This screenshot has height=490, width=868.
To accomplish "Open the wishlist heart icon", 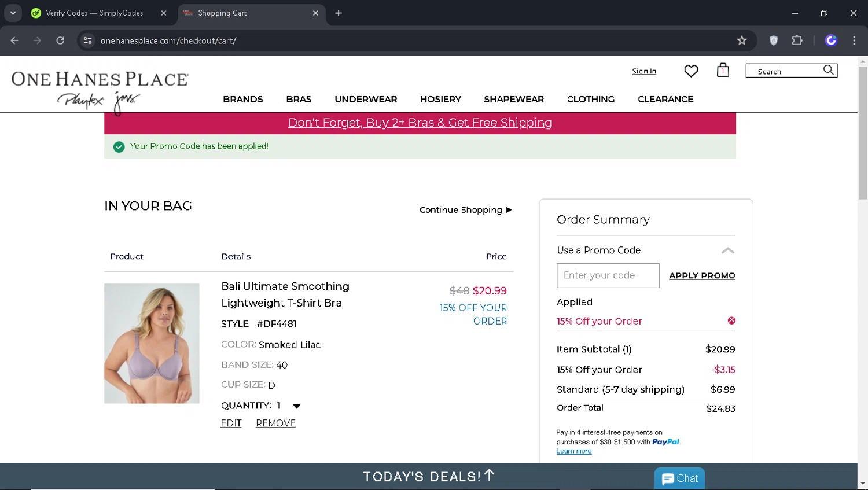I will point(691,71).
